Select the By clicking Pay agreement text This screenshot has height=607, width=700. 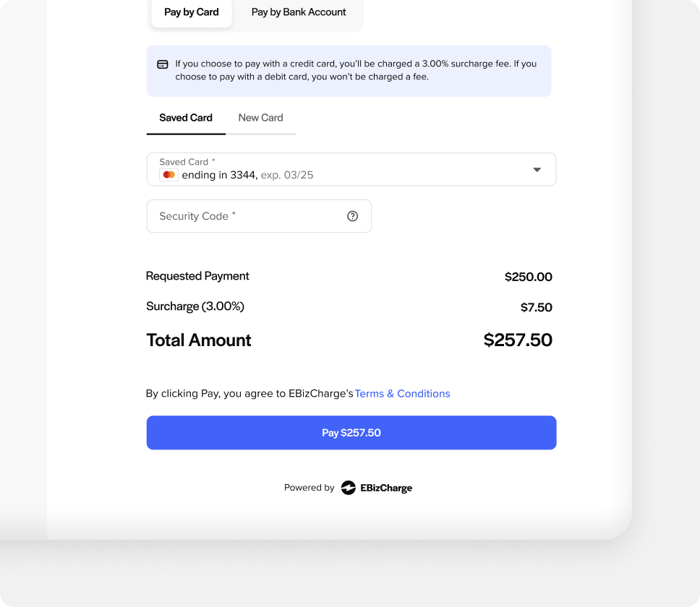249,393
